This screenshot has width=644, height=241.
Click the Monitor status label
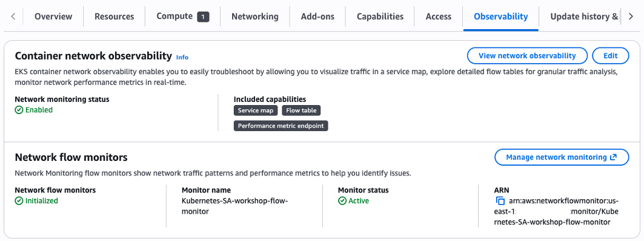point(363,191)
